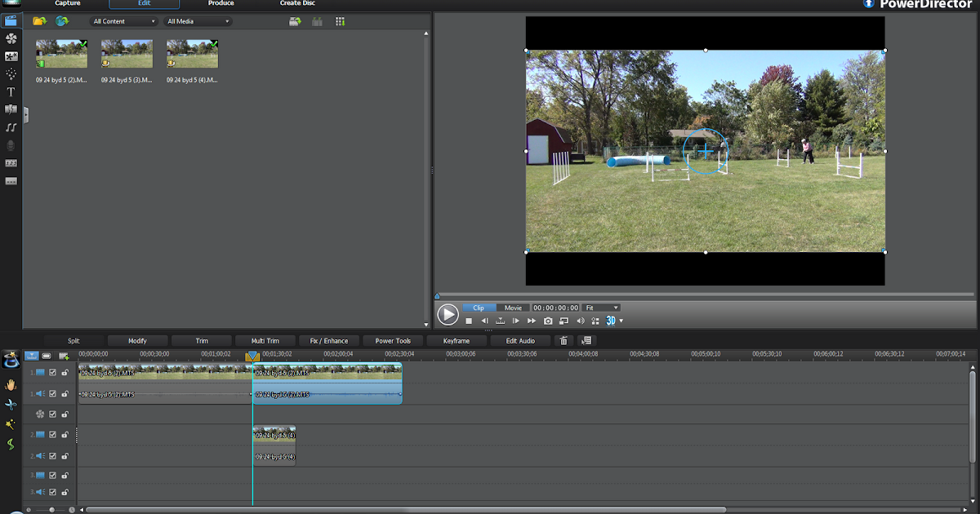
Task: Select the 09 24 byd 5 (3) thumbnail
Action: click(x=127, y=52)
